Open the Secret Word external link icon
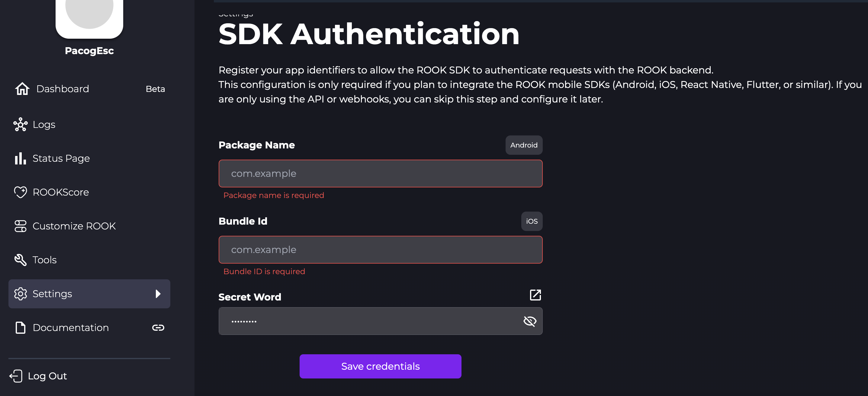The height and width of the screenshot is (396, 868). [535, 295]
